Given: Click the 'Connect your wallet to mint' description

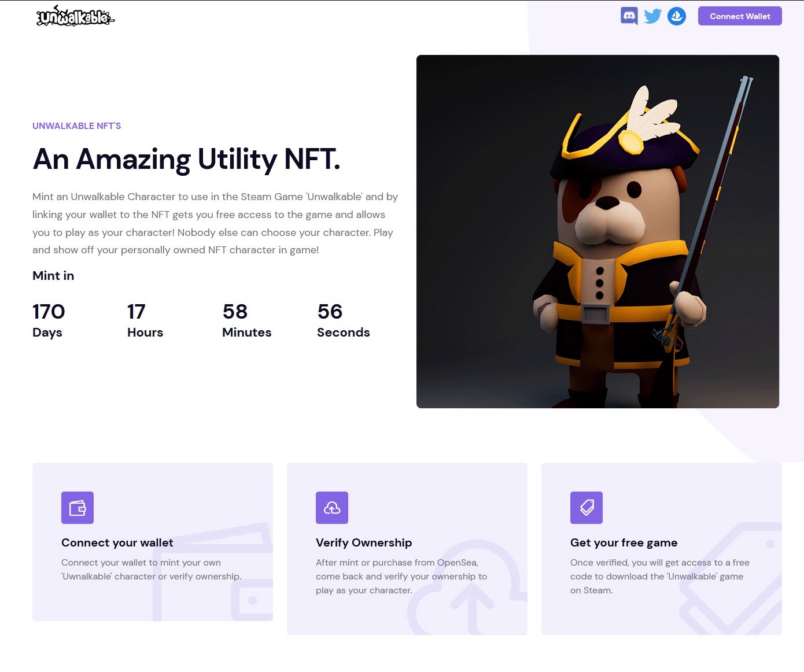Looking at the screenshot, I should tap(152, 570).
